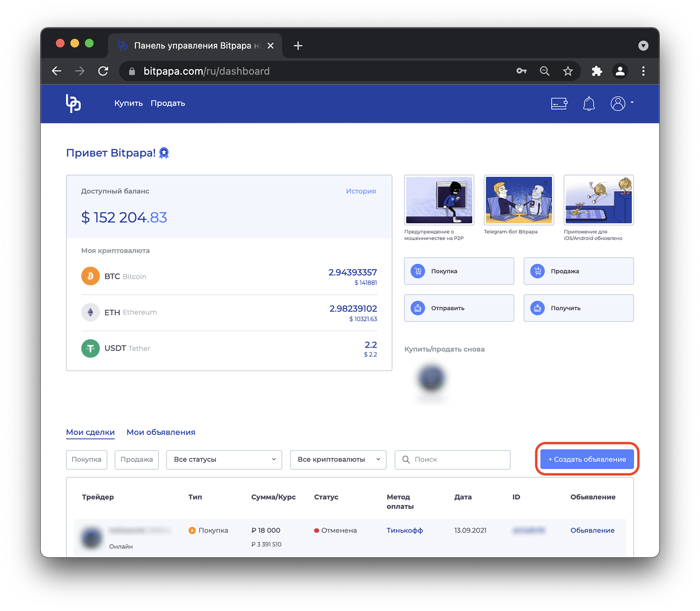Open a new browser tab with plus
Screen dimensions: 700x611
coord(298,46)
